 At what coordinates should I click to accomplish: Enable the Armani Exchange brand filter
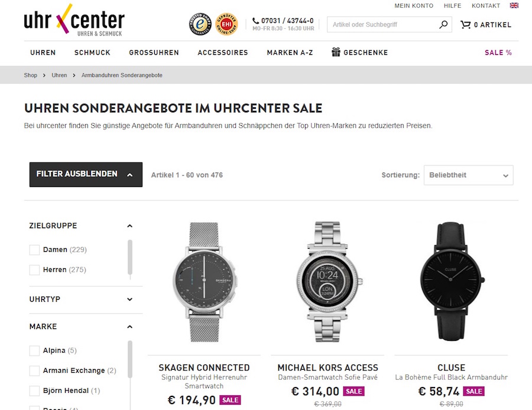pyautogui.click(x=34, y=371)
